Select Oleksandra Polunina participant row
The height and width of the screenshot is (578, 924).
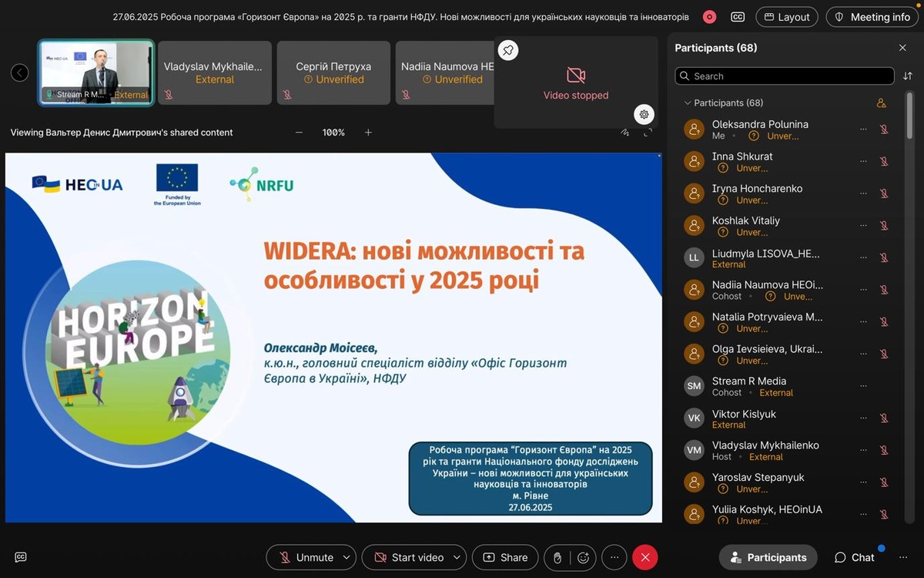[788, 129]
